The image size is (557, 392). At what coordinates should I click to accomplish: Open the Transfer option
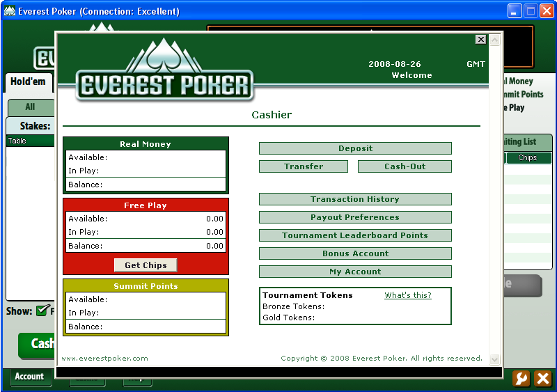click(304, 166)
